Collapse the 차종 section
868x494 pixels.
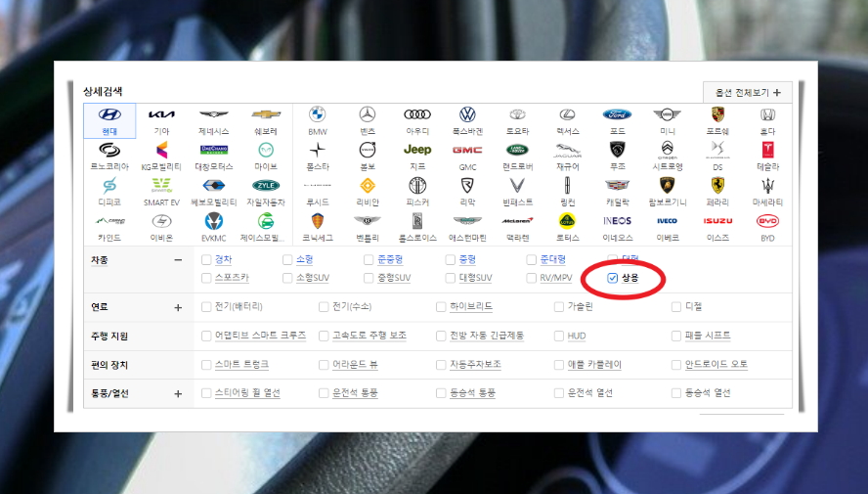(x=178, y=260)
